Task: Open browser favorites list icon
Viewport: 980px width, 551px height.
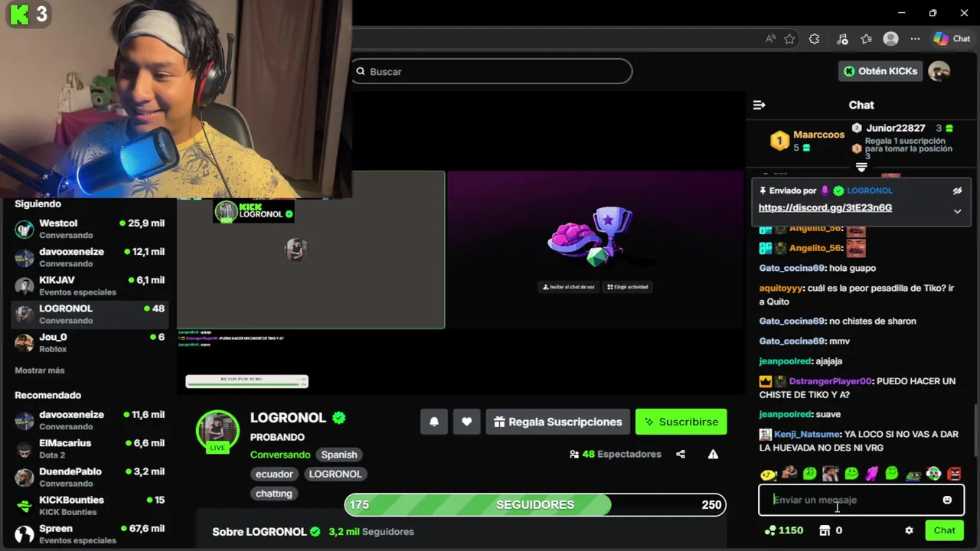Action: [x=866, y=39]
